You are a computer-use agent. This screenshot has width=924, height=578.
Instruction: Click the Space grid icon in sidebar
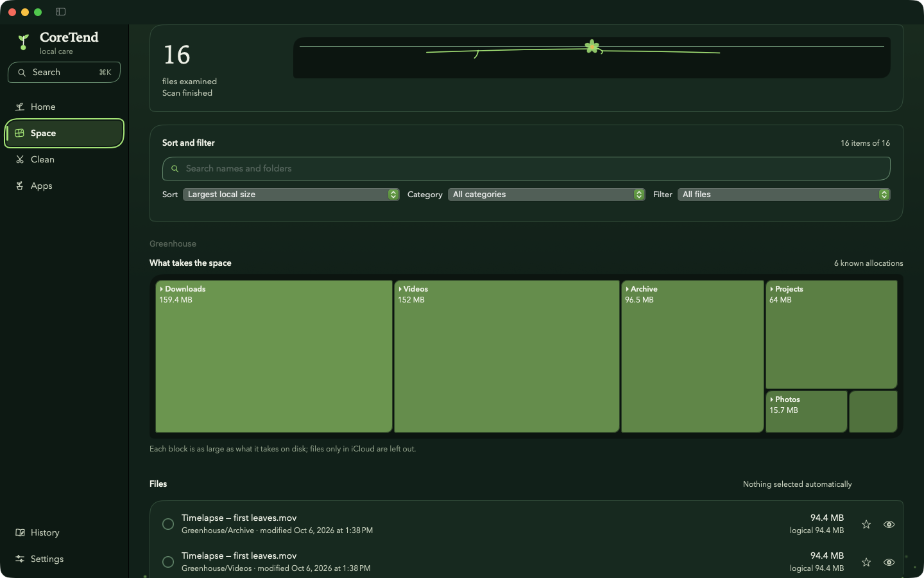19,133
